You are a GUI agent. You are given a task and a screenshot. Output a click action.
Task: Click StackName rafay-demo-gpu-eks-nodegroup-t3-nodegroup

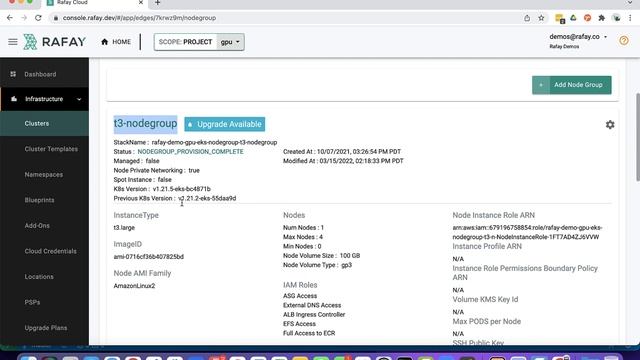pos(214,142)
